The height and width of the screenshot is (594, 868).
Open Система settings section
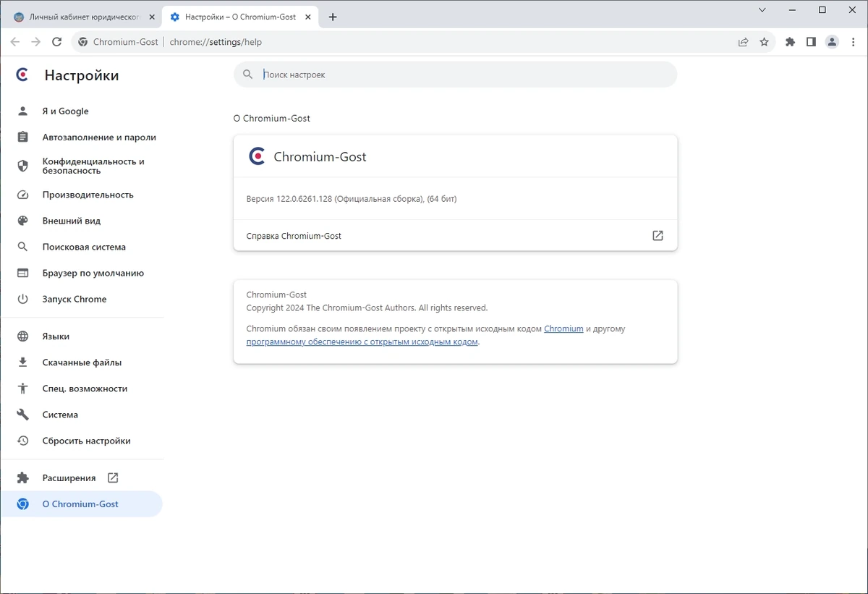82,415
